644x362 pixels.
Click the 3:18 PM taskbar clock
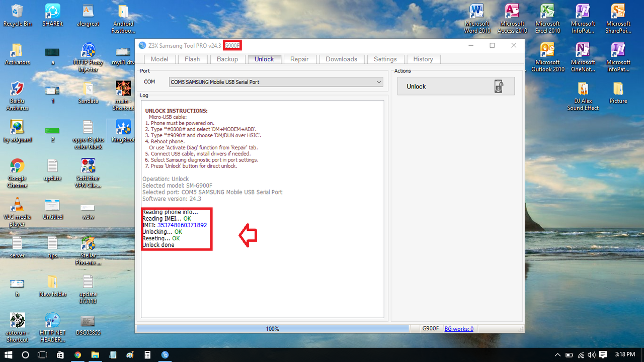point(626,355)
